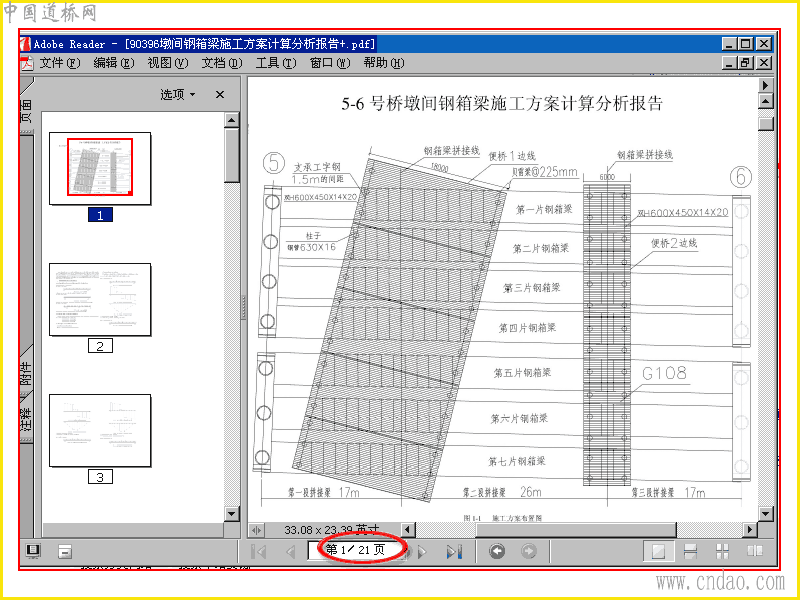This screenshot has width=800, height=600.
Task: Go to previous page arrow
Action: point(291,552)
